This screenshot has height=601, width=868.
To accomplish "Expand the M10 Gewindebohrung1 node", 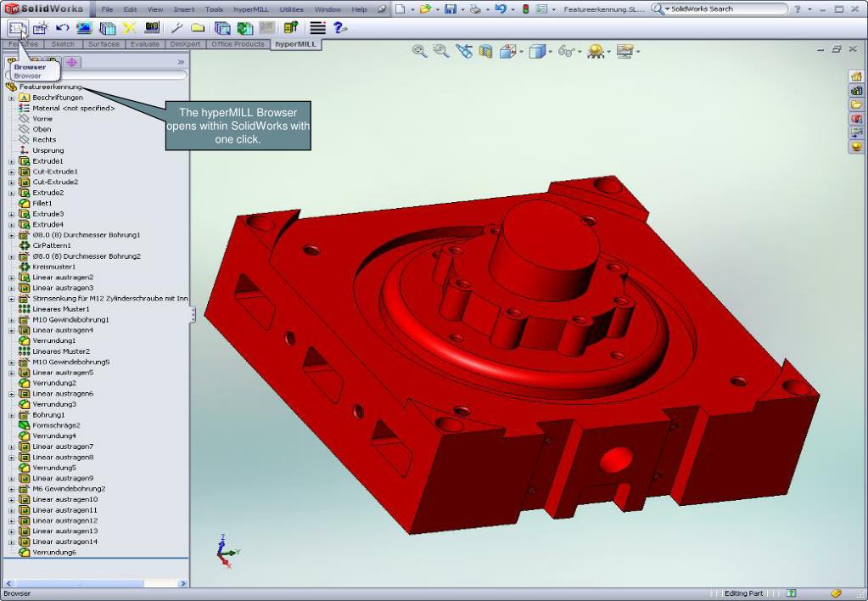I will [x=11, y=320].
